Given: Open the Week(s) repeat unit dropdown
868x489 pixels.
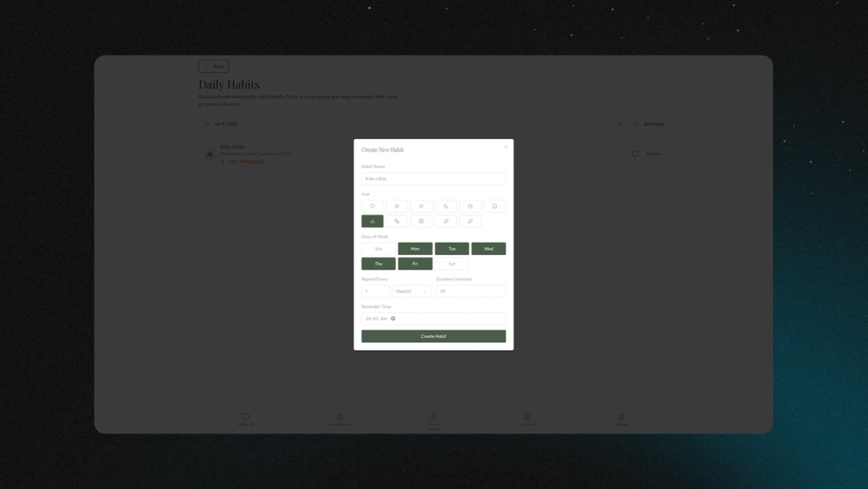Looking at the screenshot, I should click(411, 291).
